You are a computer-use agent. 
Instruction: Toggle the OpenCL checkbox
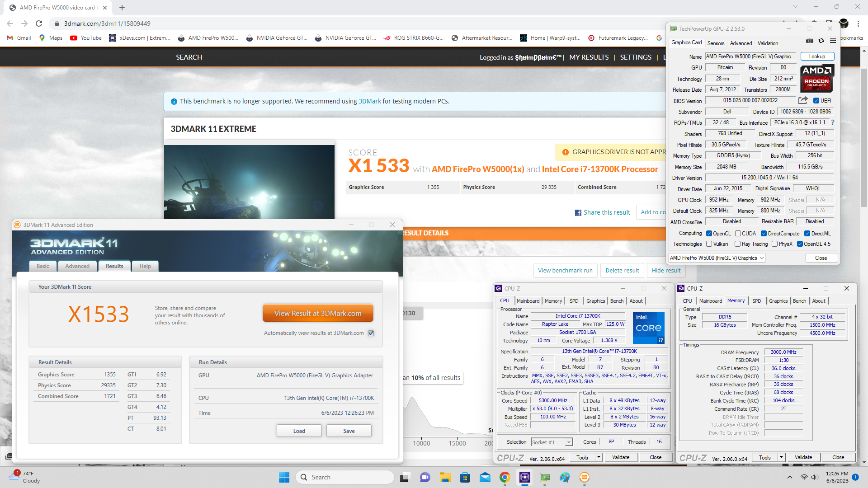[709, 233]
